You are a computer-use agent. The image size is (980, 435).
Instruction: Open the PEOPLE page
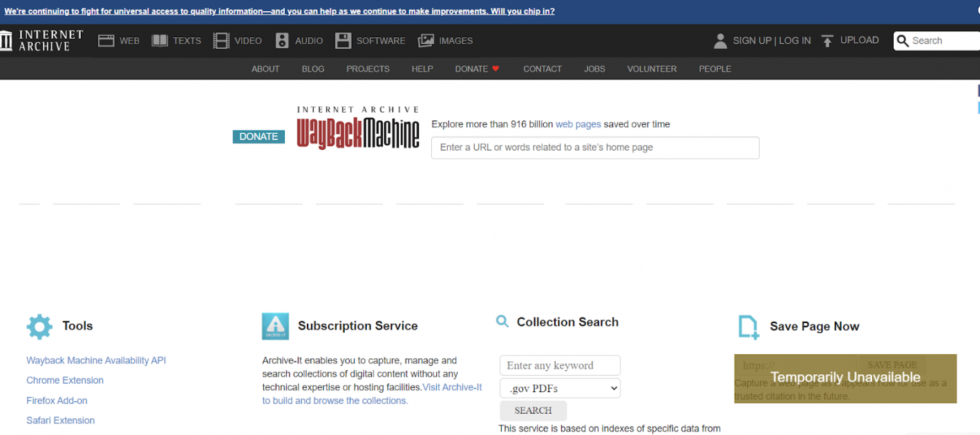coord(715,69)
